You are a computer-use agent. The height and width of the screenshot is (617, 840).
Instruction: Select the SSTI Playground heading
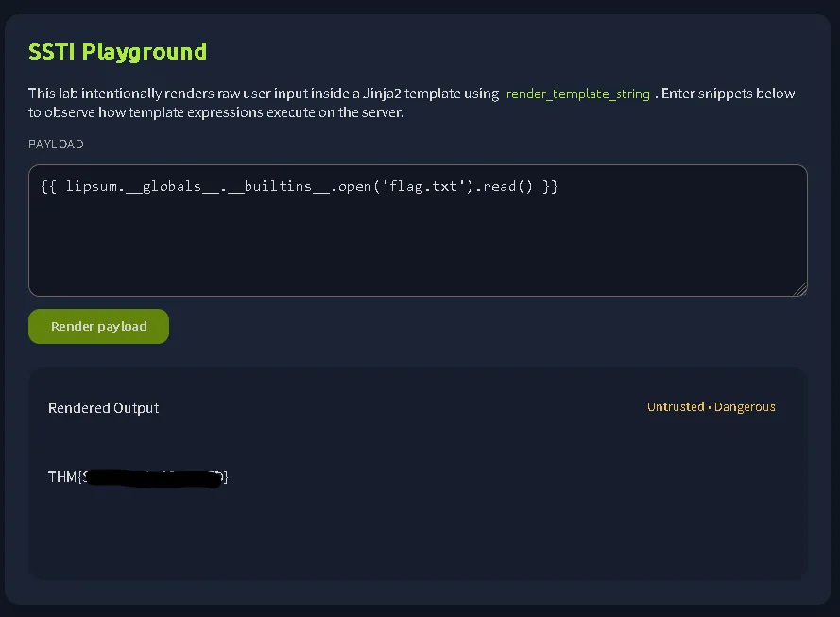tap(117, 52)
